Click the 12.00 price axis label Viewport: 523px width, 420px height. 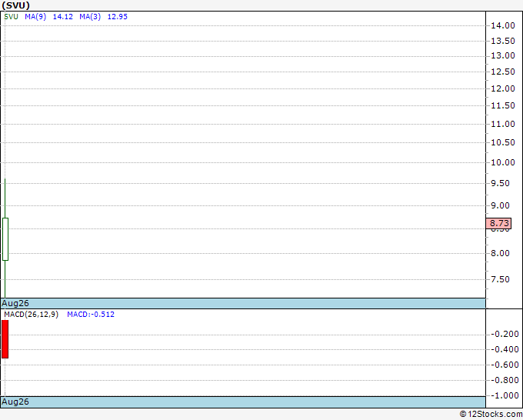(x=503, y=88)
